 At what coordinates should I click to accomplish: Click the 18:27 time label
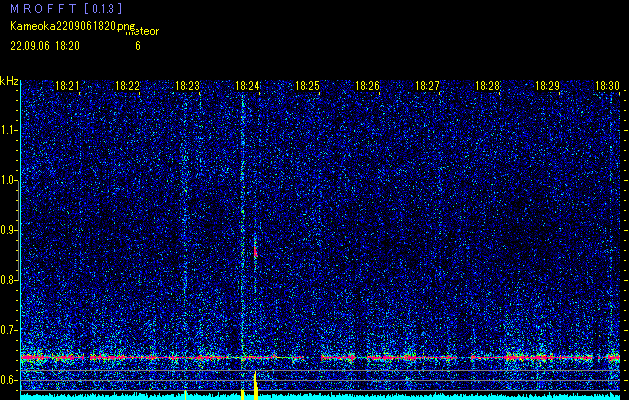click(427, 86)
